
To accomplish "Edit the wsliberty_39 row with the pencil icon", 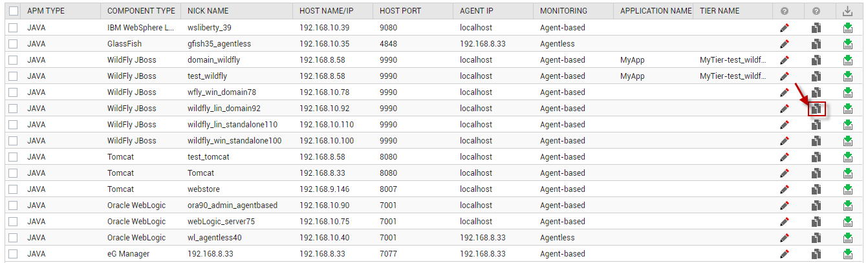I will (x=785, y=28).
